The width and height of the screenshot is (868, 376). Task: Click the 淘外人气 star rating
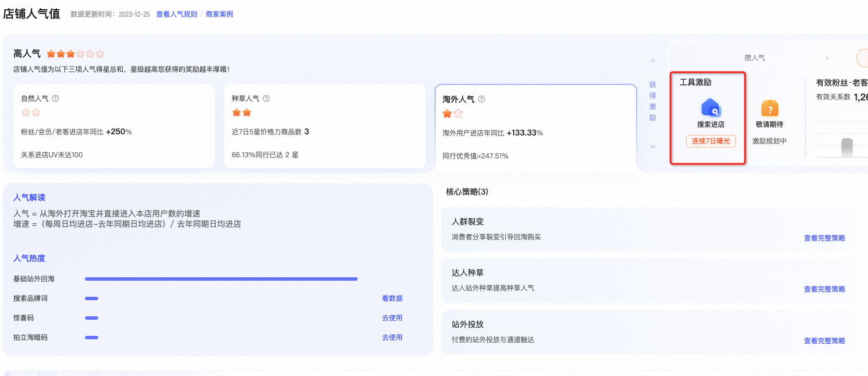pos(452,114)
